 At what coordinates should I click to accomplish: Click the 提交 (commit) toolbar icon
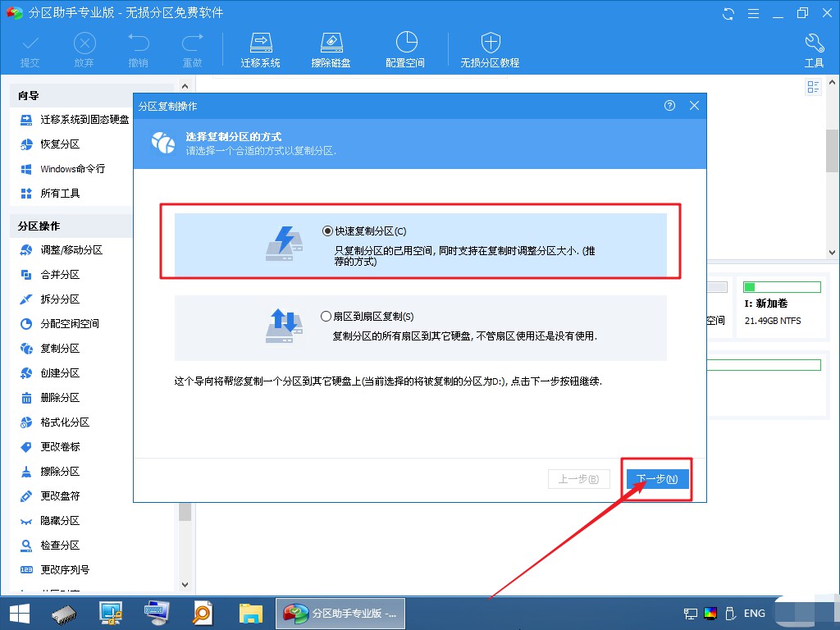click(x=30, y=50)
